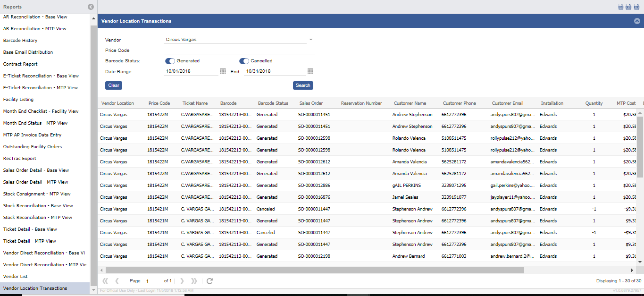Go to the next results page
Viewport: 644px width, 296px height.
click(x=182, y=281)
